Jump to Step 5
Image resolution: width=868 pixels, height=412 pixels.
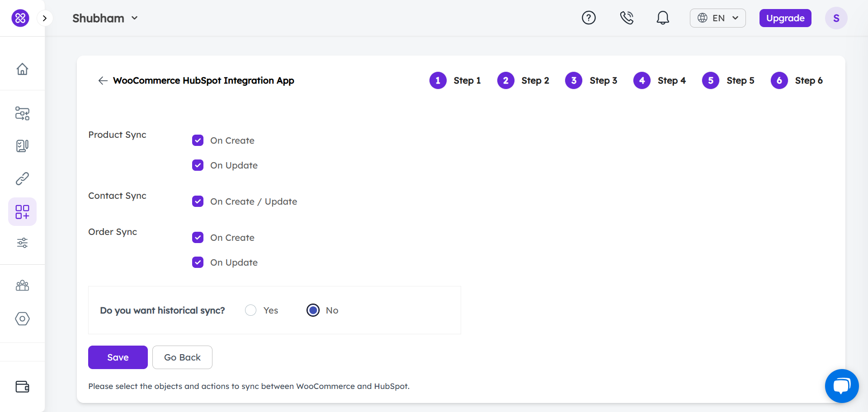728,80
